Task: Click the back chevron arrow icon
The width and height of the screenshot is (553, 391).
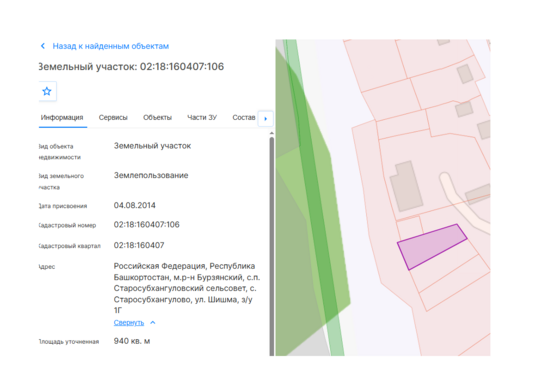Action: click(x=43, y=46)
